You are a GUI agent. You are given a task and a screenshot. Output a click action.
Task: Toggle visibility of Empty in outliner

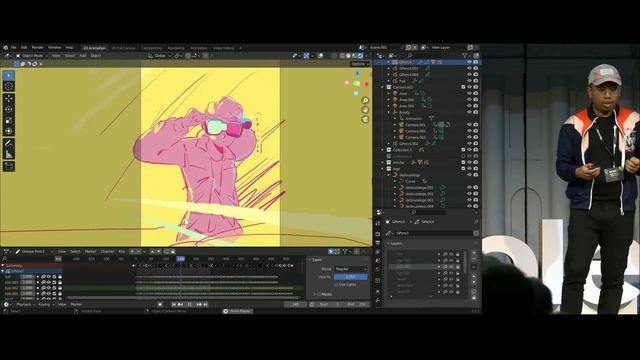click(x=469, y=112)
